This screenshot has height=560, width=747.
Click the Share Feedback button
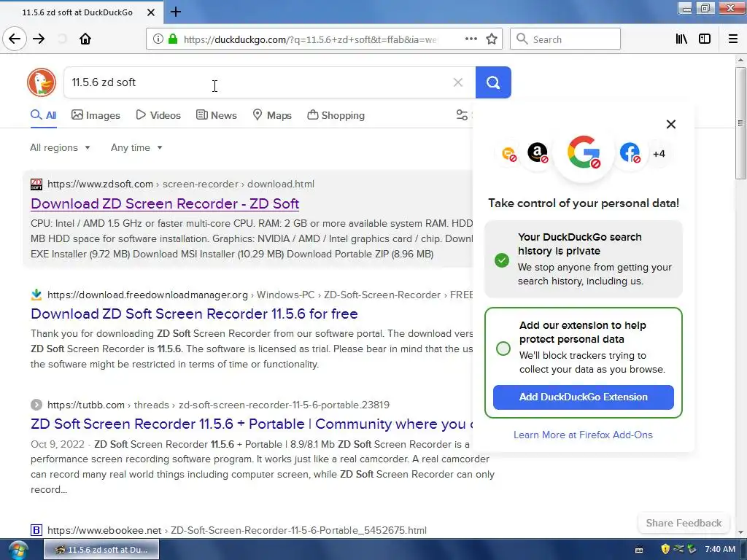(684, 523)
